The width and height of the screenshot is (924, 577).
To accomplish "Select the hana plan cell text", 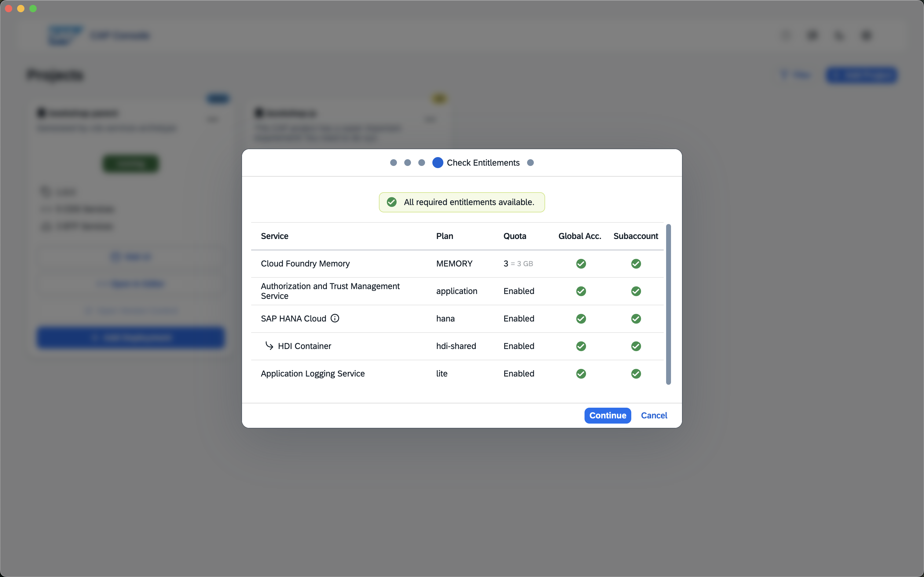I will click(x=445, y=318).
